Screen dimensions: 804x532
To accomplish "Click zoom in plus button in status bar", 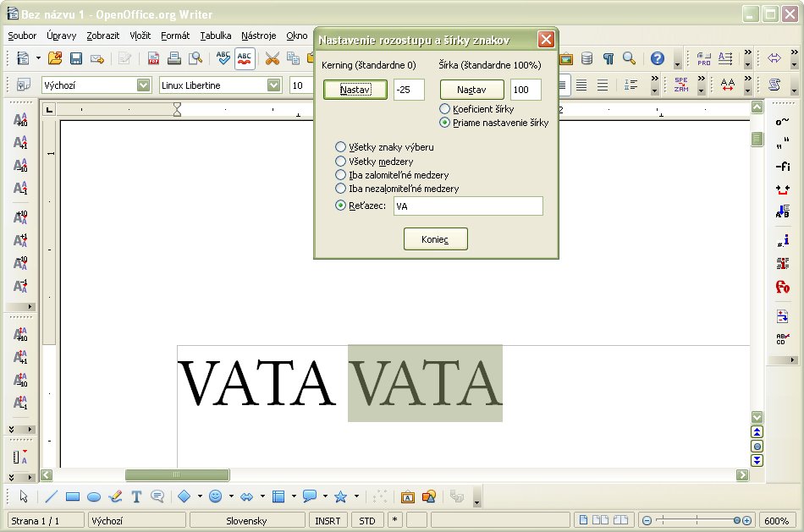I will 747,521.
